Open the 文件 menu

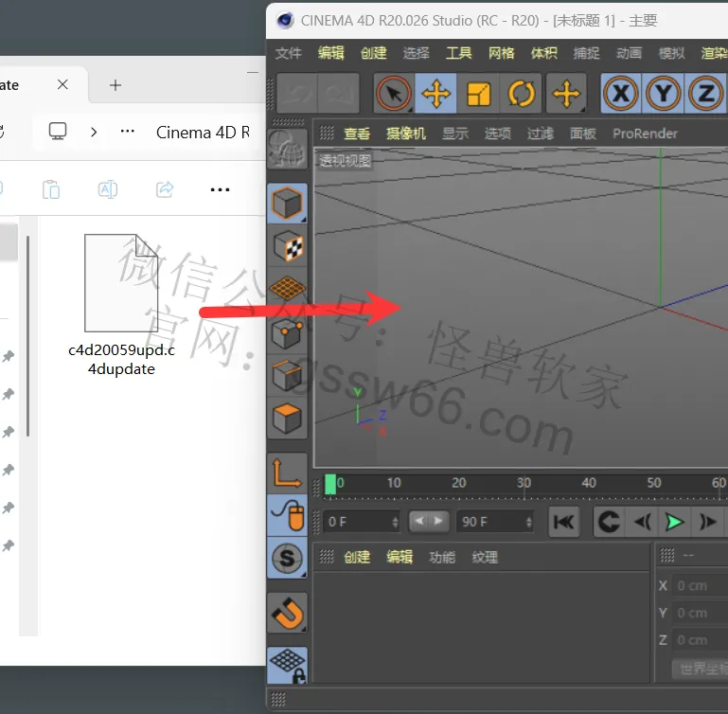[289, 53]
